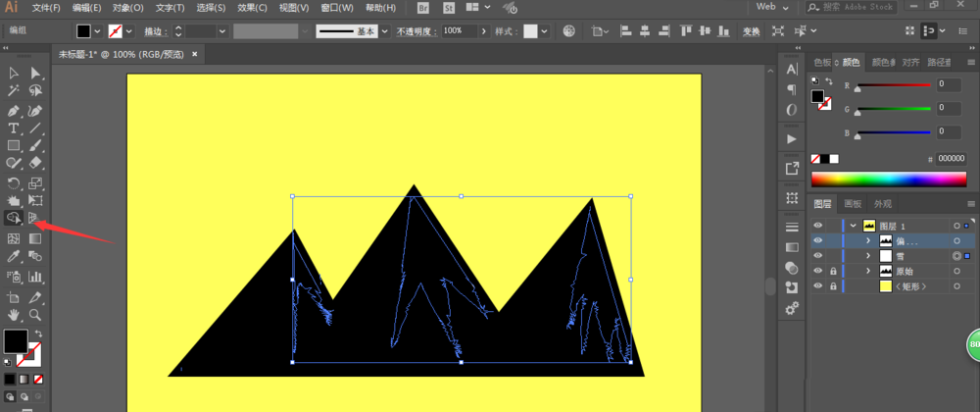Hide the 雪 layer with eye icon
980x412 pixels.
(x=818, y=255)
